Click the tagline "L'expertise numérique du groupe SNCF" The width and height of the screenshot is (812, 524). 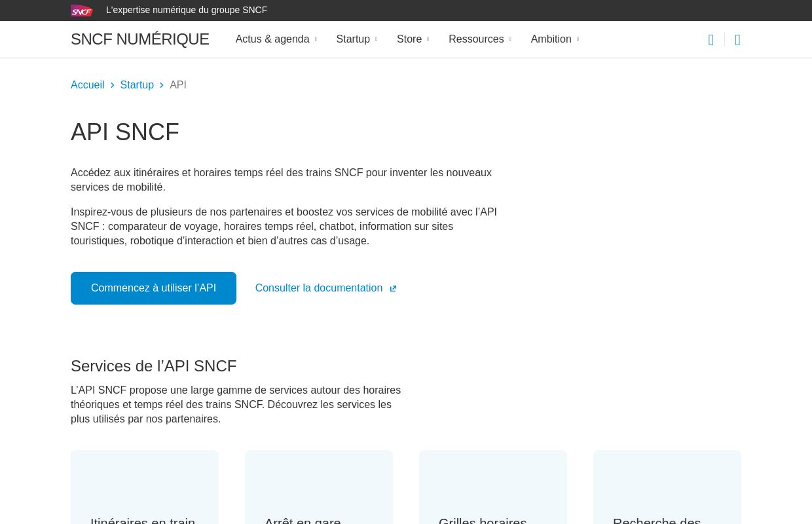coord(187,10)
